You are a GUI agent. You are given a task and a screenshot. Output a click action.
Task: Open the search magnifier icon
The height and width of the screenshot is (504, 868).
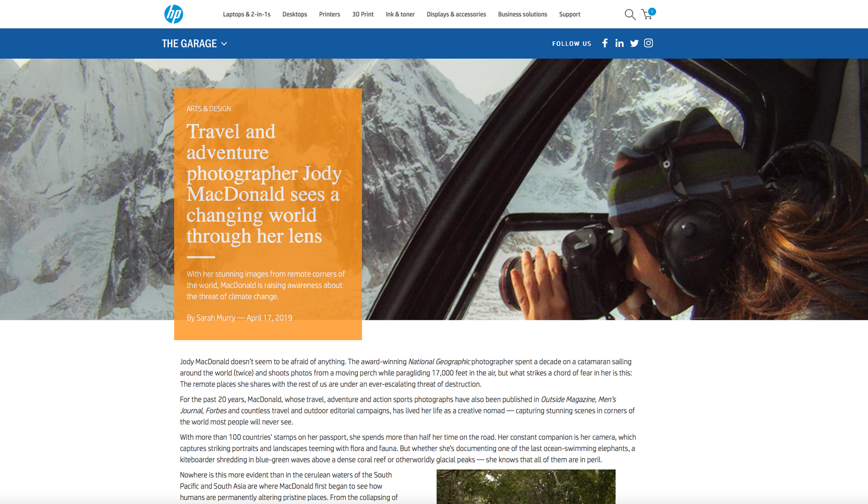[630, 14]
